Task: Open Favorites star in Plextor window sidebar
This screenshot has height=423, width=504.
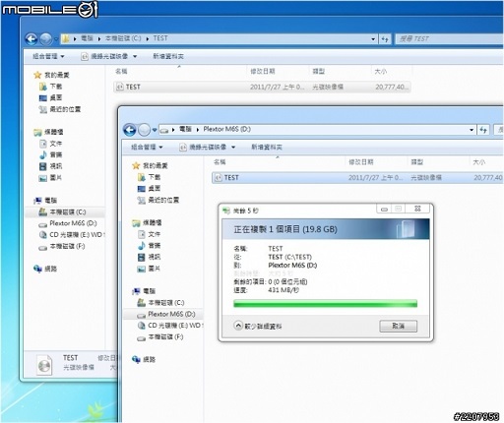Action: [x=150, y=165]
